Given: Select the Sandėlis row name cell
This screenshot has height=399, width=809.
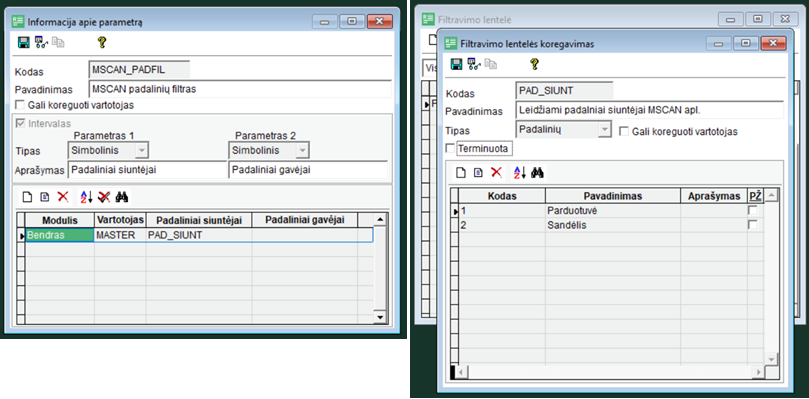Looking at the screenshot, I should coord(613,225).
